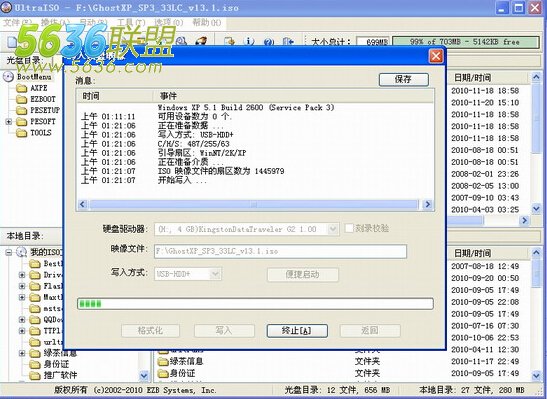
Task: Click message log scroll left arrow
Action: (x=83, y=204)
